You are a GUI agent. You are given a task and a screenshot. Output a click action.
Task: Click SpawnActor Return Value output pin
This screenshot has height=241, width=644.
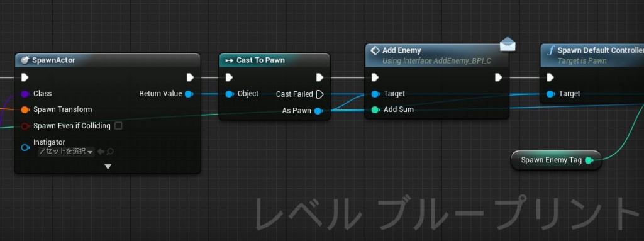click(189, 94)
